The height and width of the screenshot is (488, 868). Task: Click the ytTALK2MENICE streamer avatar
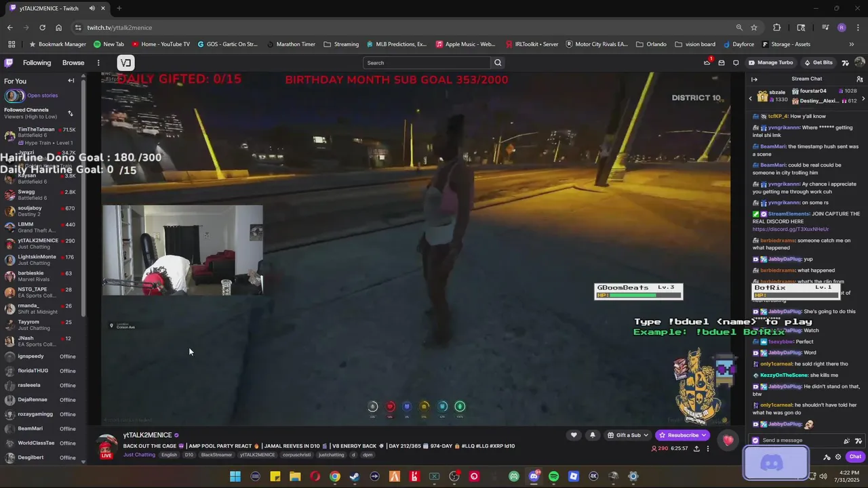106,445
